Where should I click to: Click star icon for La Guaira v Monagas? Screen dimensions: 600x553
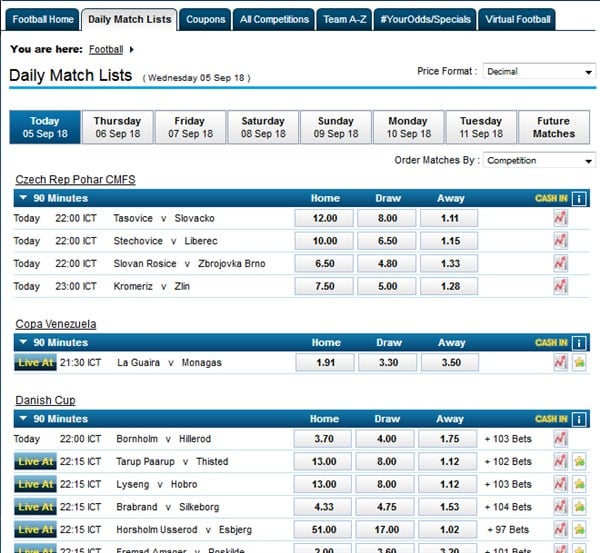(579, 362)
